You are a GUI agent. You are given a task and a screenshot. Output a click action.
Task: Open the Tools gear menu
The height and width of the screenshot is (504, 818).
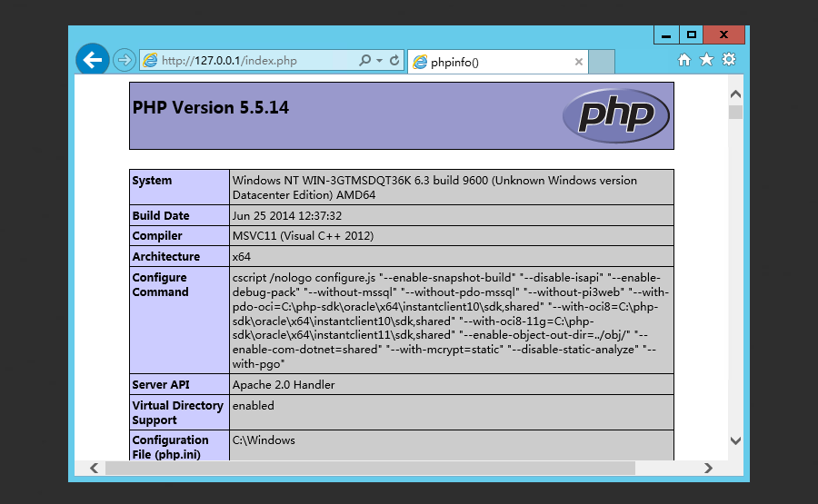coord(729,59)
